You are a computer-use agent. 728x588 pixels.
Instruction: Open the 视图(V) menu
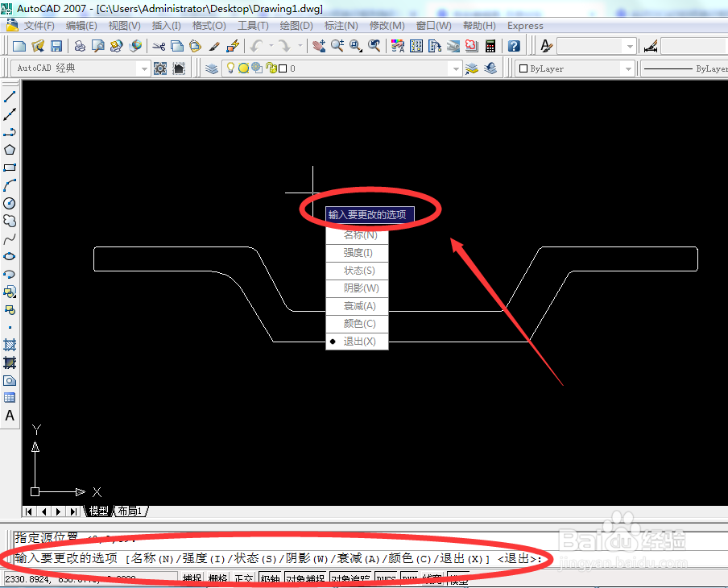125,26
